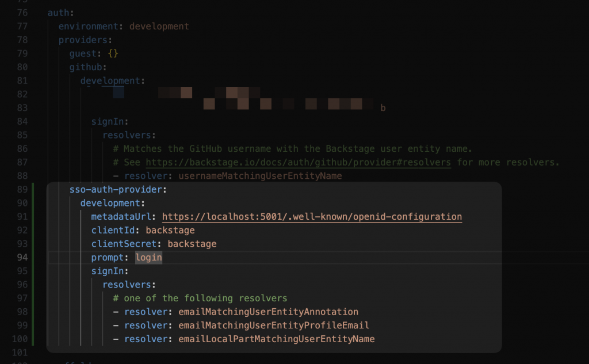The image size is (589, 364).
Task: Click line number 100 in the gutter
Action: click(20, 339)
